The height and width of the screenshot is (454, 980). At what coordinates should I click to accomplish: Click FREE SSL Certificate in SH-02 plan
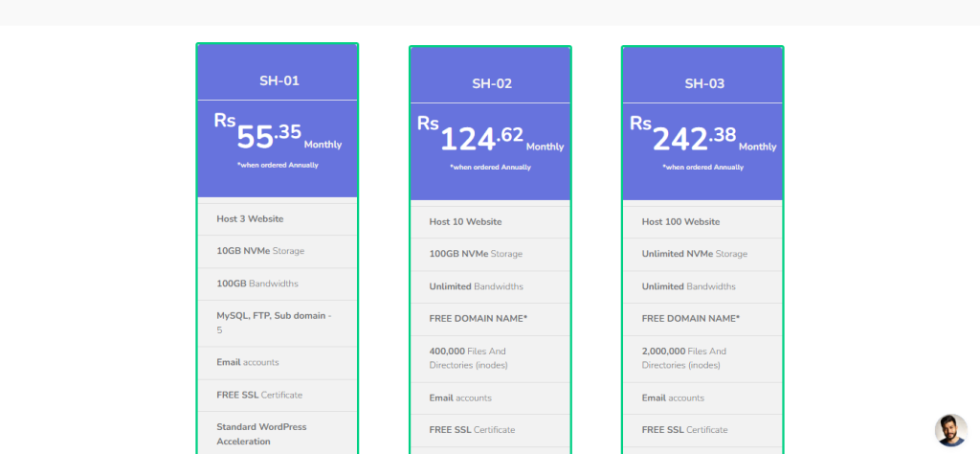[472, 430]
